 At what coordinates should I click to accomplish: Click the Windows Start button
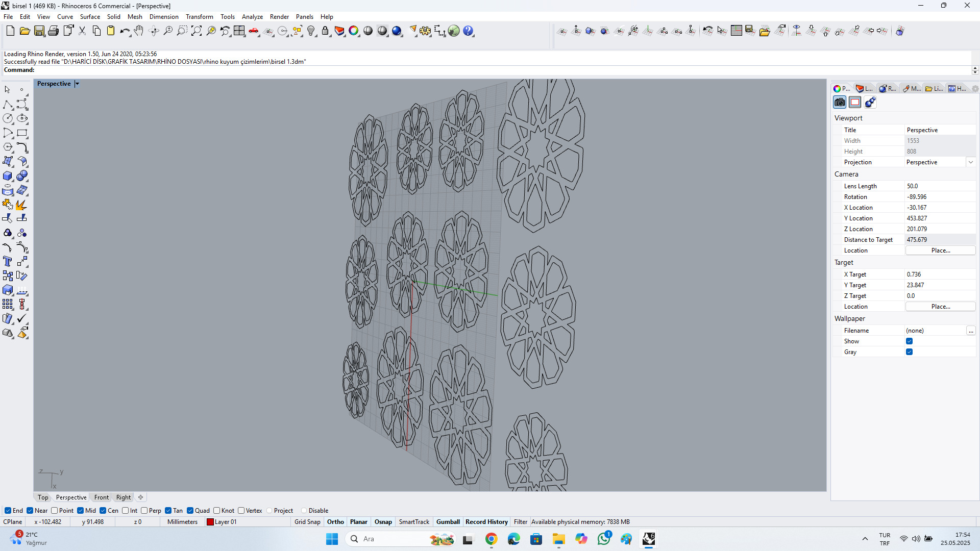point(332,539)
